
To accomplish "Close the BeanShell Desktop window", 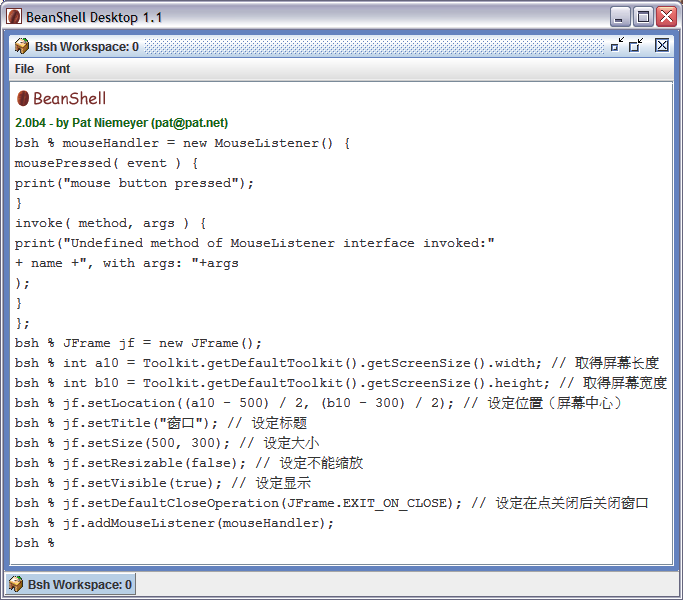I will coord(666,17).
